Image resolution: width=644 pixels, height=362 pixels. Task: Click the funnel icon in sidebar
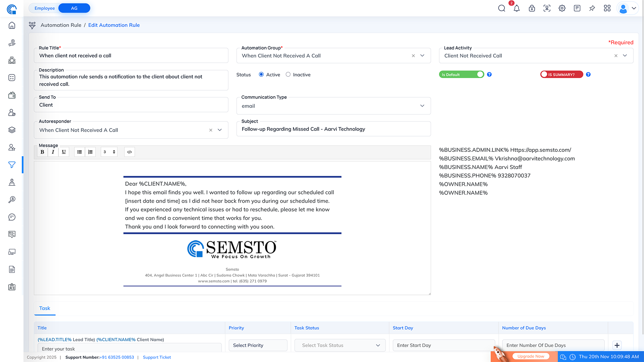click(12, 165)
